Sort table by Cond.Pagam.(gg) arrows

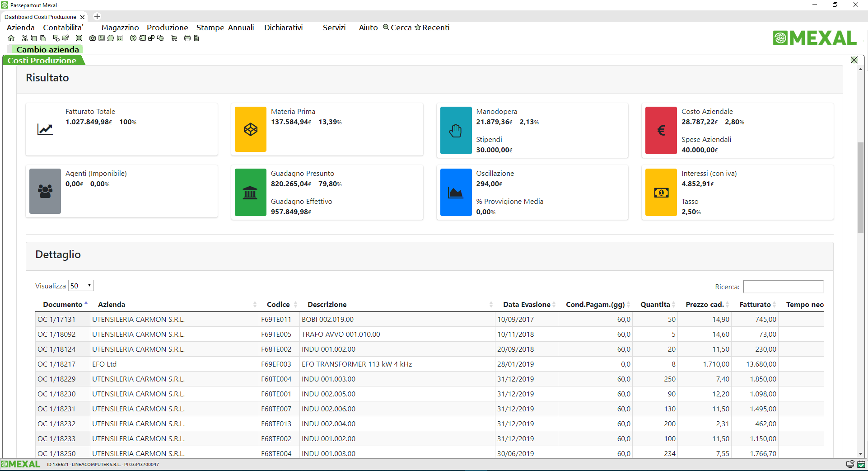[x=628, y=305]
